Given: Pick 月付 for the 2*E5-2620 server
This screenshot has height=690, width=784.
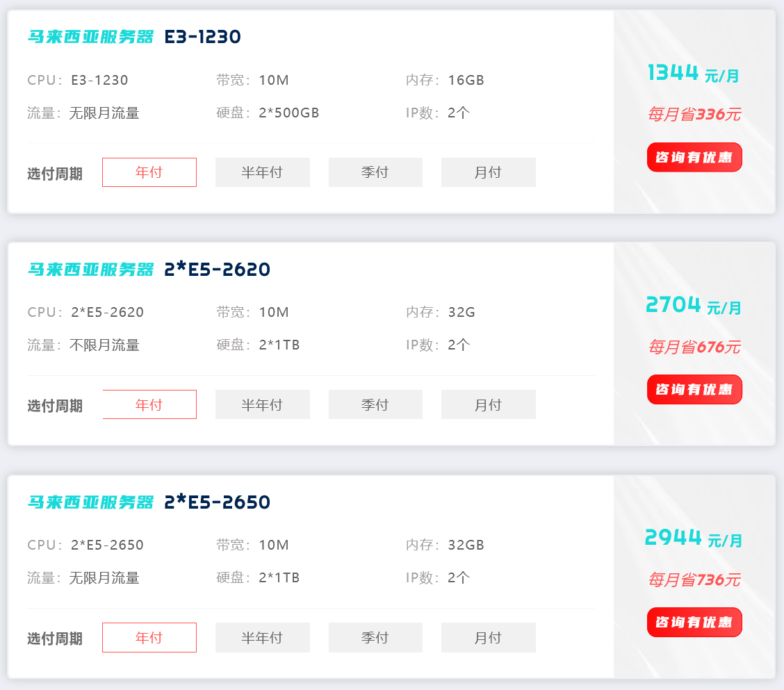Looking at the screenshot, I should tap(489, 404).
